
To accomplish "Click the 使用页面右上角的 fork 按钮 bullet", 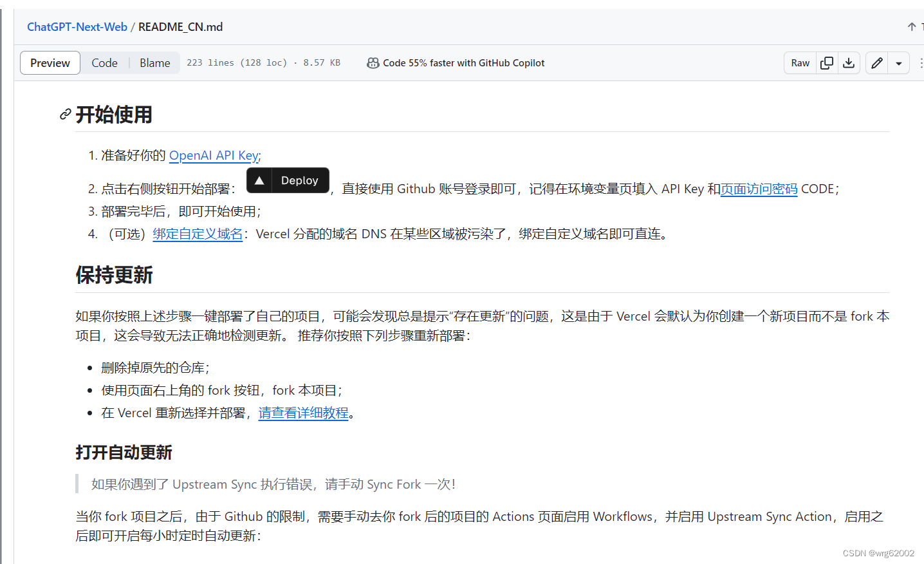I will pyautogui.click(x=221, y=390).
